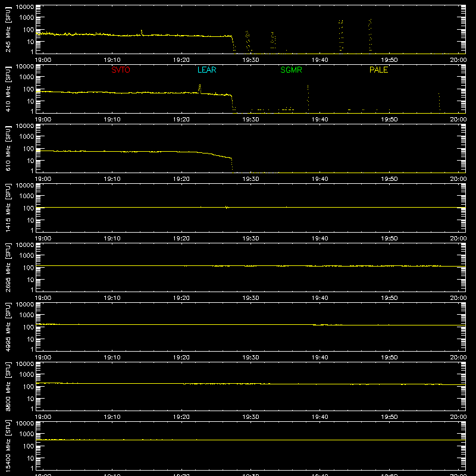Click 19:20 tick label under 4995 MHz plot
476x476 pixels.
181,358
